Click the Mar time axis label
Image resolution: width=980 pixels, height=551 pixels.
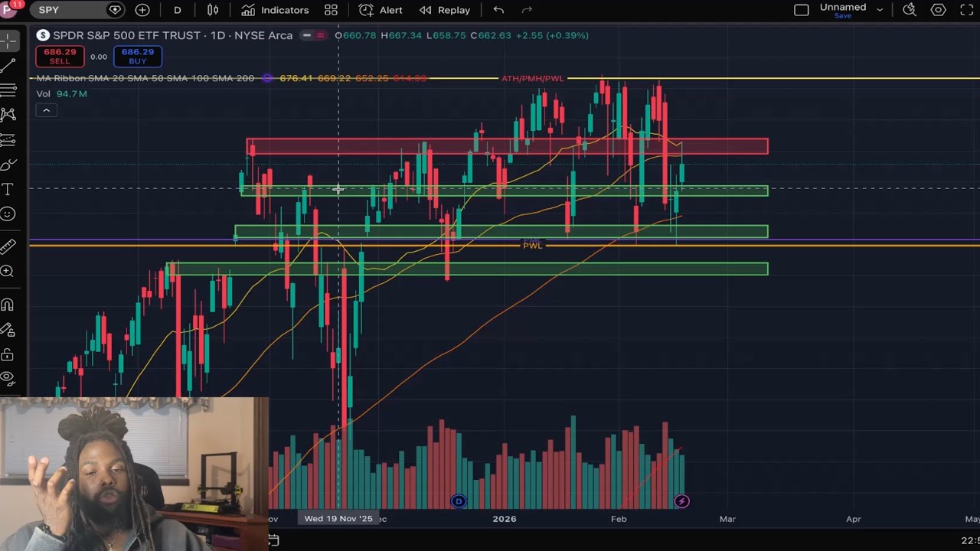[727, 518]
